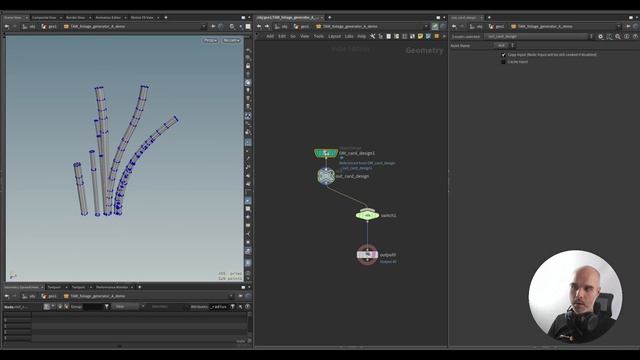The width and height of the screenshot is (640, 360).
Task: Click geo1 in the Geometry Spreadsheet path bar
Action: click(x=49, y=296)
